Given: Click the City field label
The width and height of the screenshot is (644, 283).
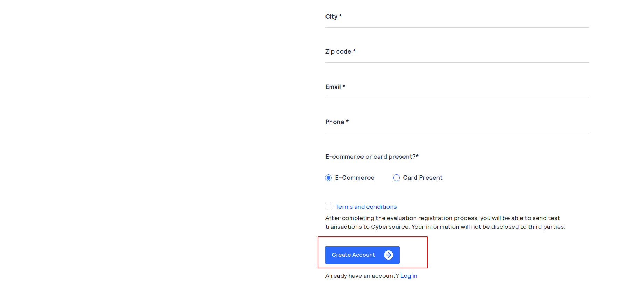Looking at the screenshot, I should coord(331,16).
